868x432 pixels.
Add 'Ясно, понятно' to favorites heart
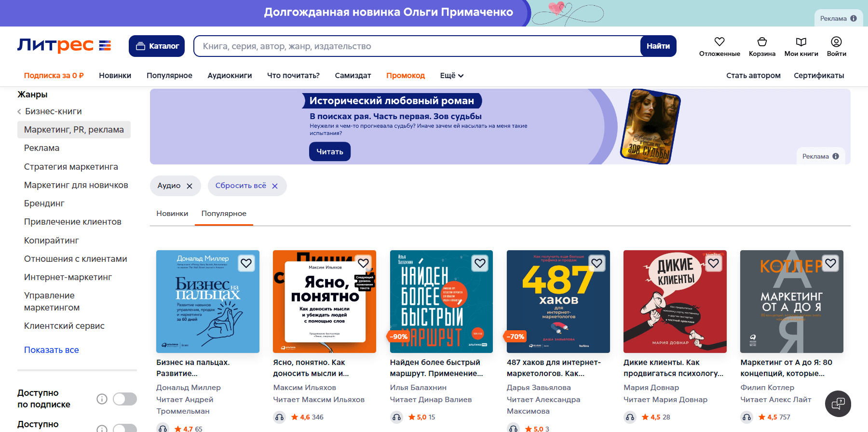coord(363,263)
